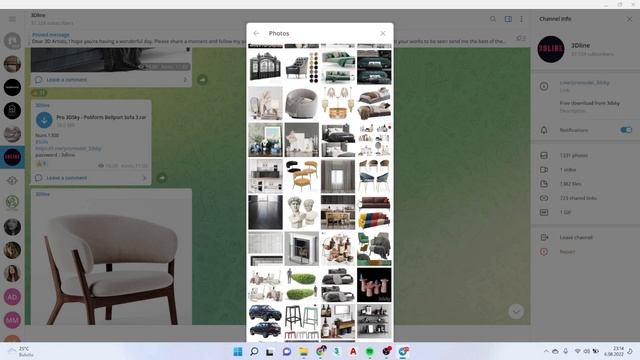
Task: Open the MM avatar chat in sidebar
Action: [x=12, y=320]
